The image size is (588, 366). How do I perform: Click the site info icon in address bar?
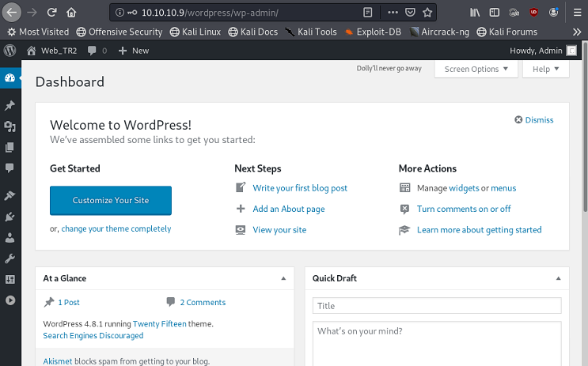[x=119, y=13]
